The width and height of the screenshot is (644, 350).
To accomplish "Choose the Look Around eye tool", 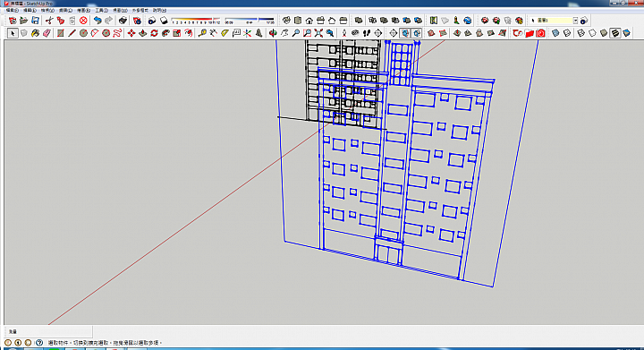I will point(355,33).
